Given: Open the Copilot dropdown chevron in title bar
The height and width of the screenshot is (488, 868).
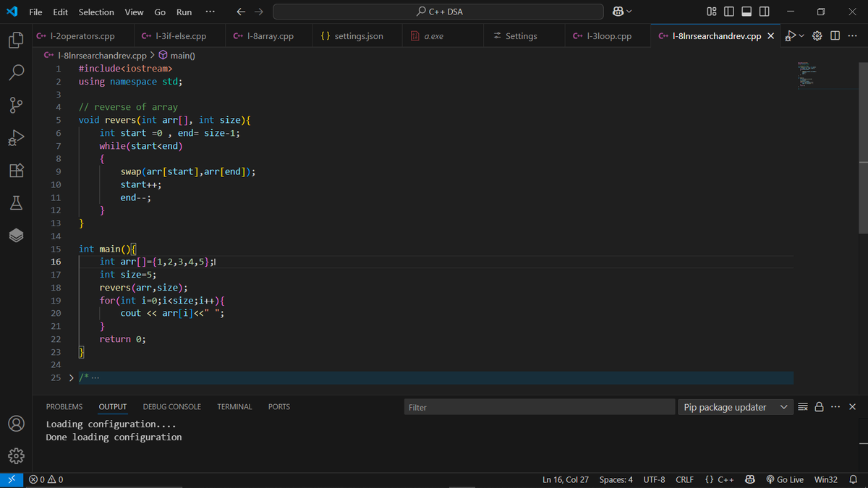Looking at the screenshot, I should (629, 12).
